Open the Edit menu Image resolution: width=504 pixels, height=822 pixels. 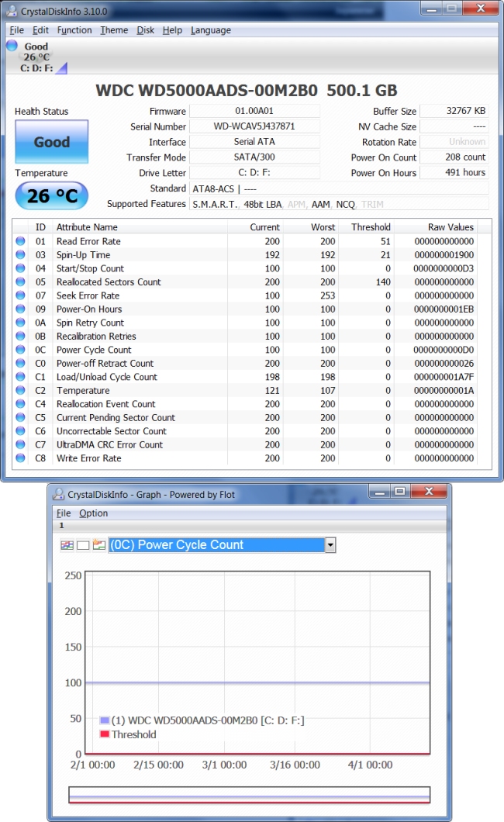pyautogui.click(x=40, y=30)
